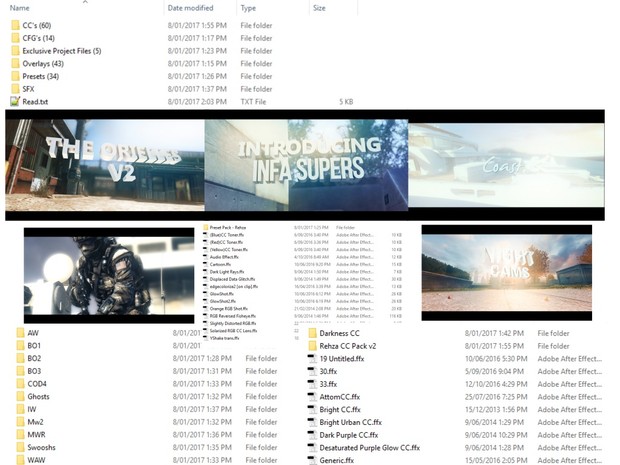This screenshot has width=620, height=465.
Task: Select the Cartoon.ffx file
Action: (220, 264)
